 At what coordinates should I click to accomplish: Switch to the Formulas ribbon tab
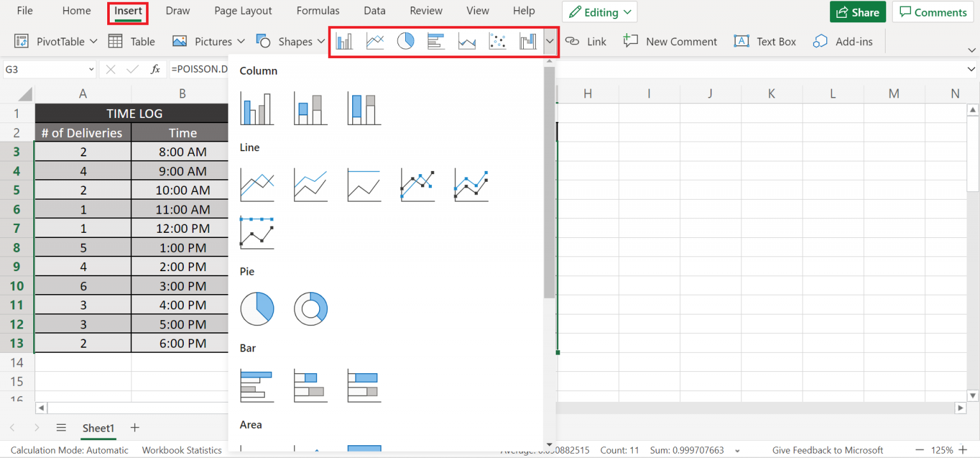pos(318,10)
